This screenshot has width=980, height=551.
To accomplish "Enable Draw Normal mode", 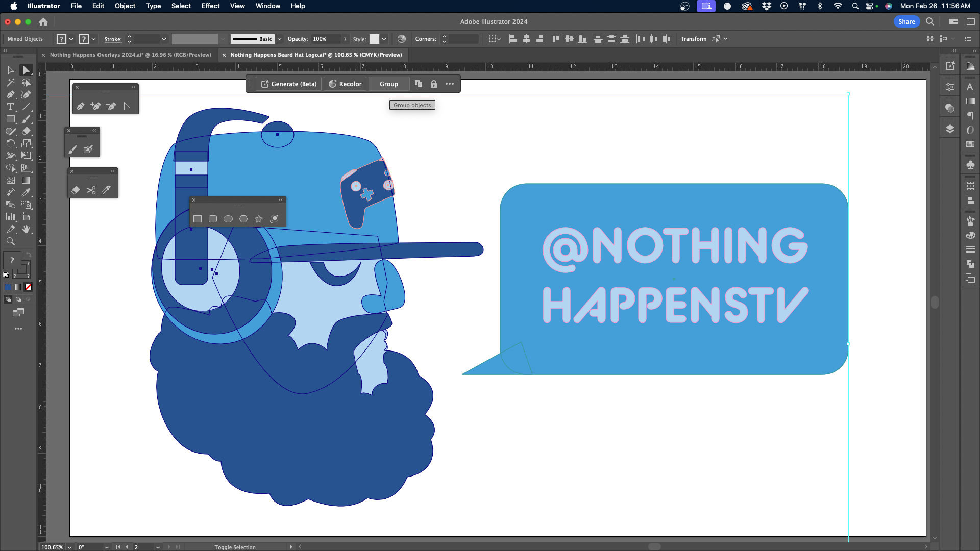I will tap(8, 299).
